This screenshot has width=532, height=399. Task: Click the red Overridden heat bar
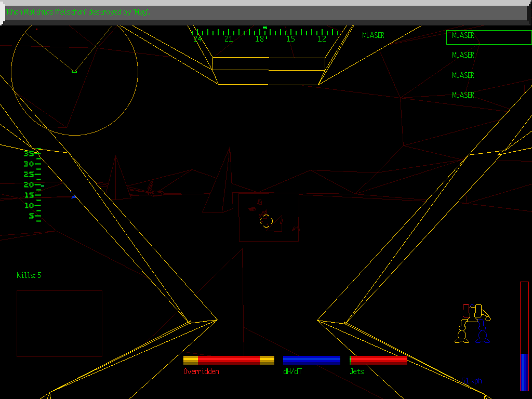click(229, 360)
